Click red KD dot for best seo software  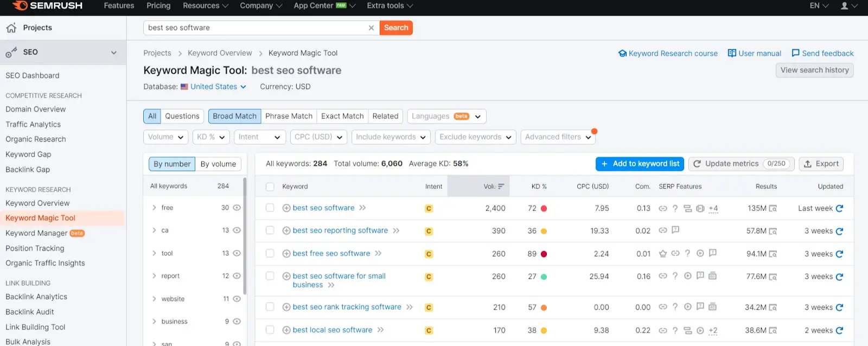tap(544, 208)
